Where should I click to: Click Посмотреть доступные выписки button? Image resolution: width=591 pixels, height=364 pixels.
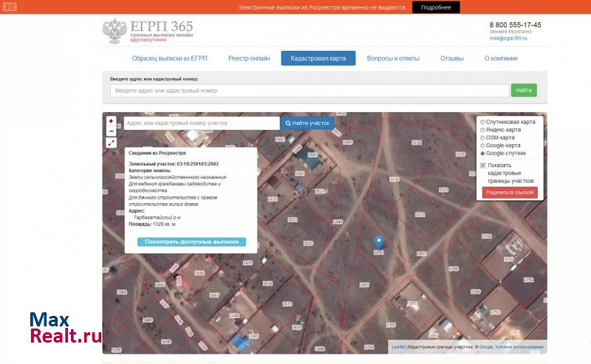[191, 241]
